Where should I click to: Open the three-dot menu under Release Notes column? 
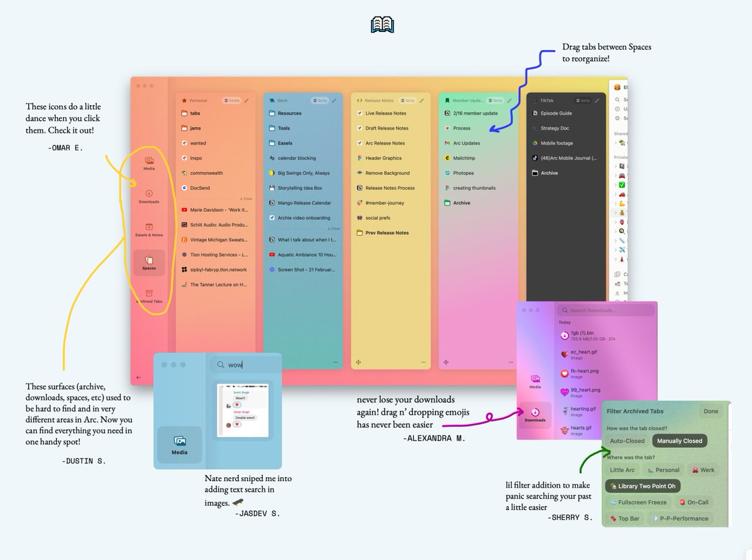click(x=423, y=362)
